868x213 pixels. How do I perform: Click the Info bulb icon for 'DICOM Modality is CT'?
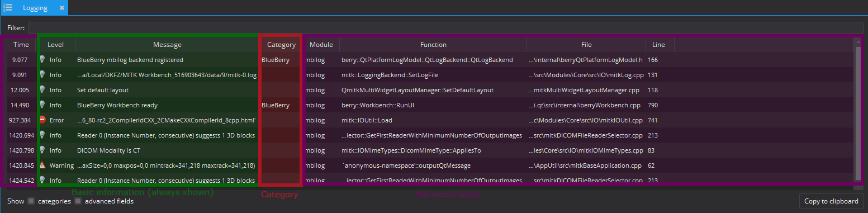42,150
